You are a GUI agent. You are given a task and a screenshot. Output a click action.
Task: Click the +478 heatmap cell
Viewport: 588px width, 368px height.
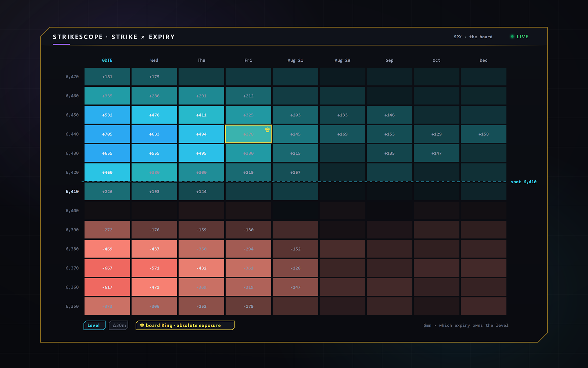(154, 115)
